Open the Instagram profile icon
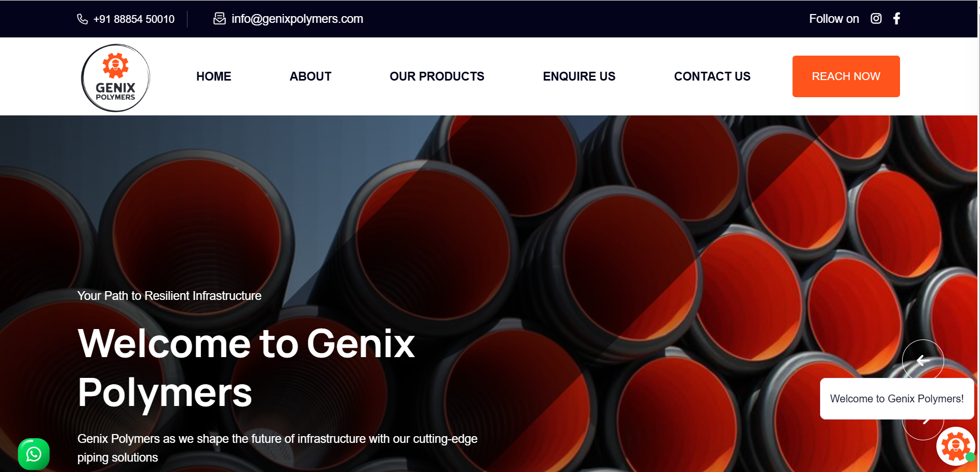The height and width of the screenshot is (472, 980). (876, 19)
